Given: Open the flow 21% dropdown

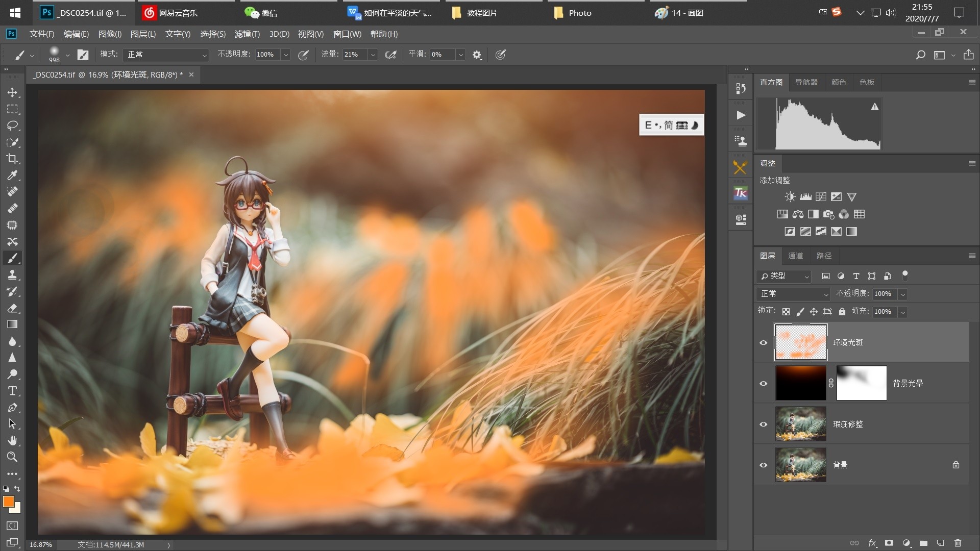Looking at the screenshot, I should click(x=373, y=55).
